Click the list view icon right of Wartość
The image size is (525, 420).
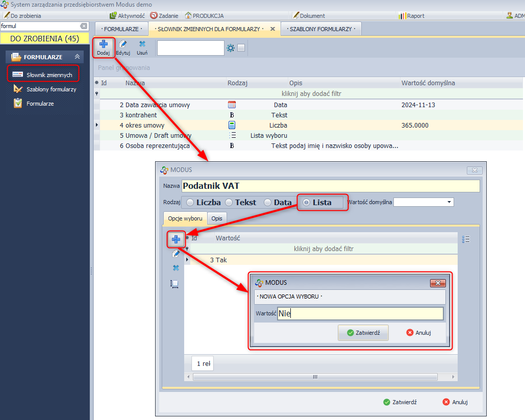point(465,239)
